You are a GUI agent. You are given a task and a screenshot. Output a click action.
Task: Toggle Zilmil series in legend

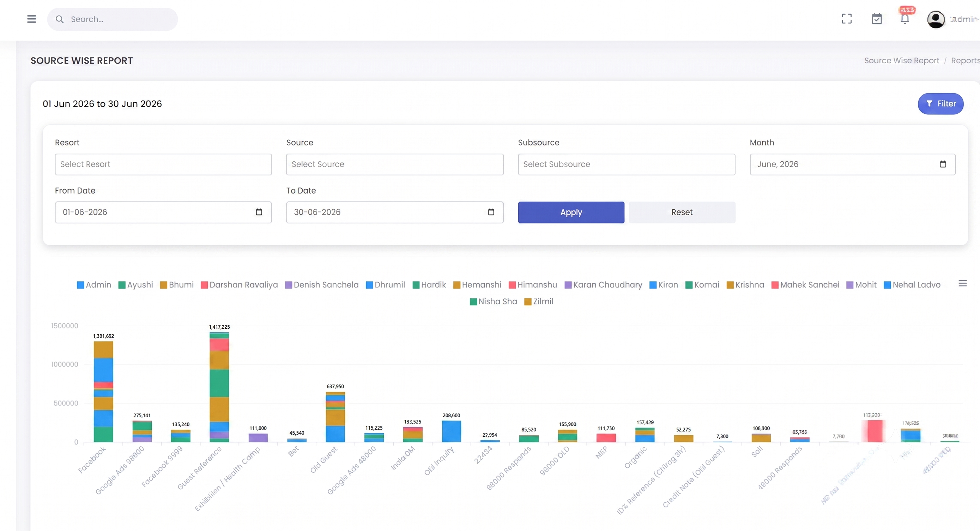tap(539, 302)
